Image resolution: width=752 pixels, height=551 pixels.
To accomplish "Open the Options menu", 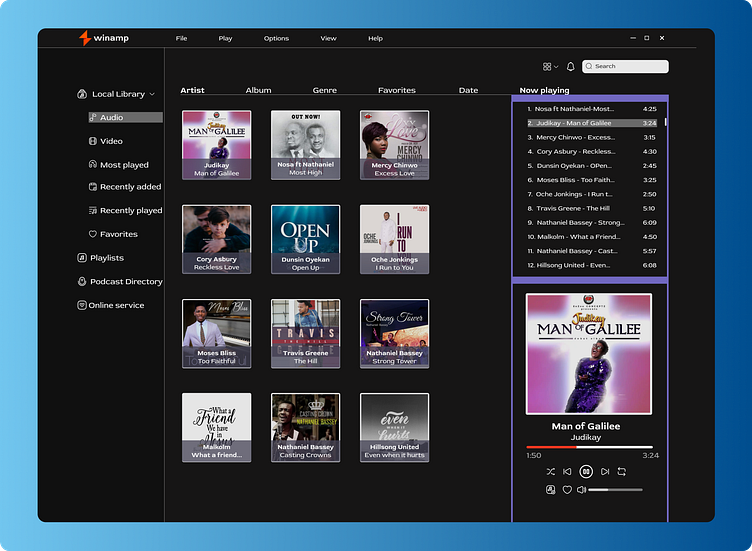I will 276,38.
